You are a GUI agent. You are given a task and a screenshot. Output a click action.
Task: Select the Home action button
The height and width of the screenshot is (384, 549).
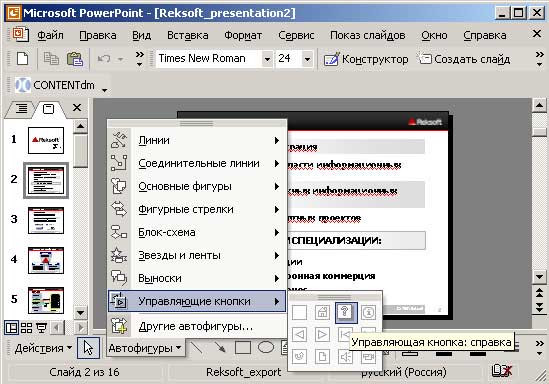(322, 312)
